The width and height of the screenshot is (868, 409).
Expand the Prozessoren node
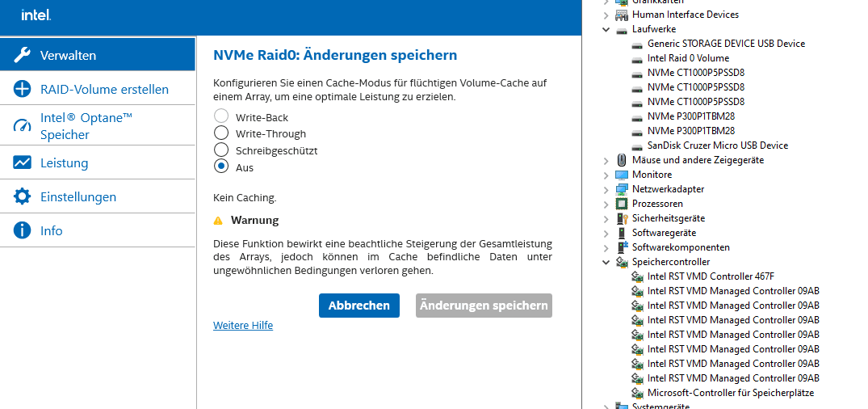click(606, 204)
